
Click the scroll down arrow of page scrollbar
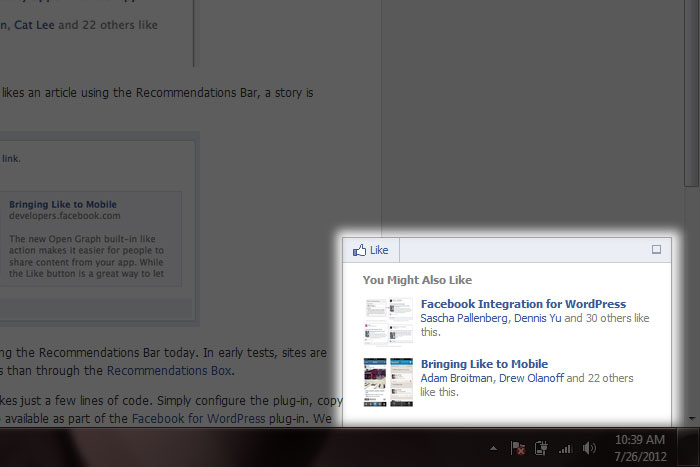click(x=692, y=419)
